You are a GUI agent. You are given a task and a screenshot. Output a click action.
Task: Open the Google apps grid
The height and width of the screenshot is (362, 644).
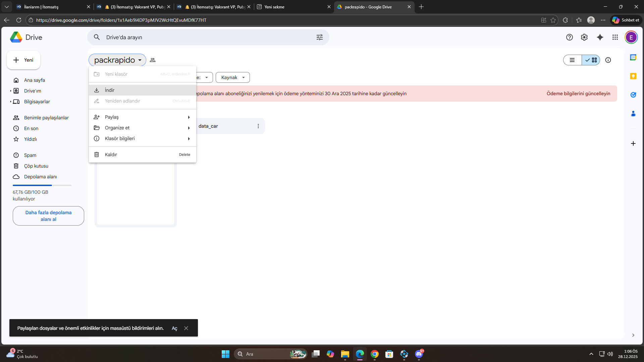click(x=615, y=37)
